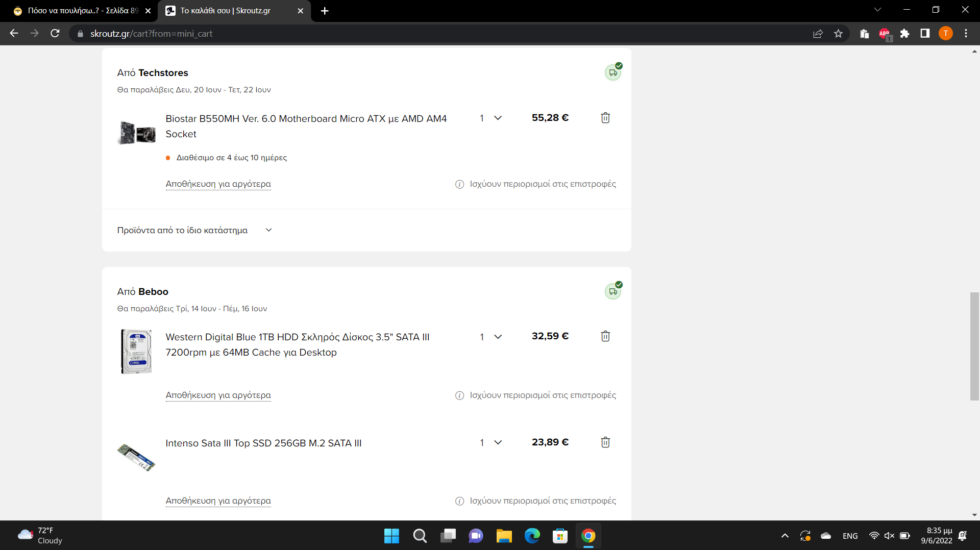Click the page vertical scrollbar thumb

(x=974, y=346)
